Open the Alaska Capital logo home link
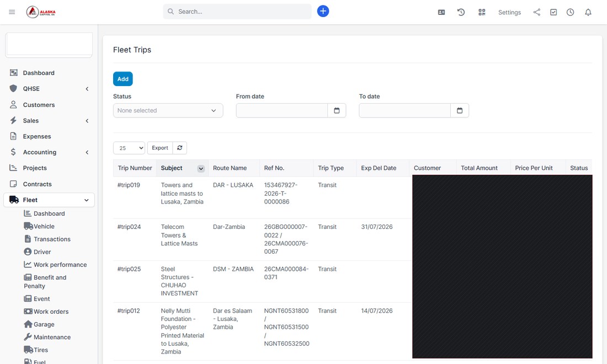This screenshot has width=607, height=364. (41, 12)
